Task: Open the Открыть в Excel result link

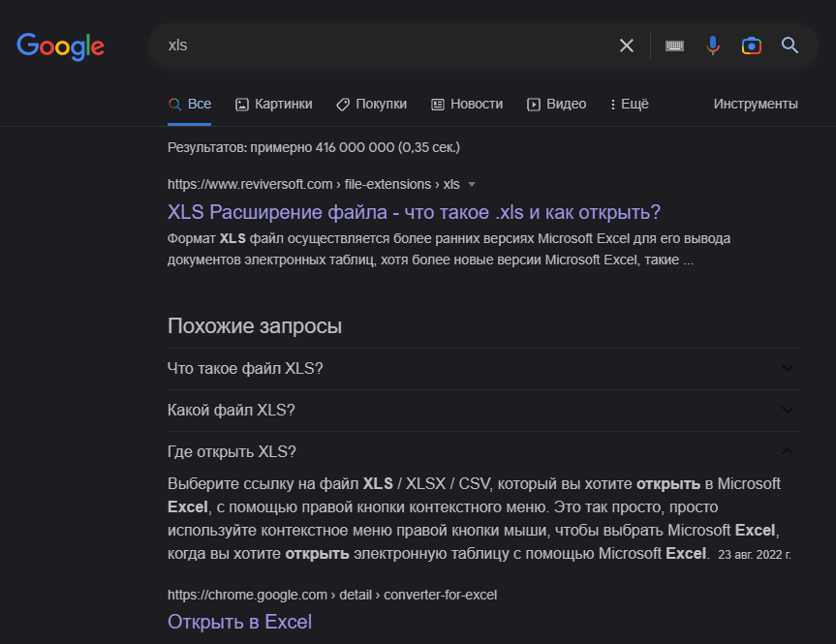Action: click(x=239, y=622)
